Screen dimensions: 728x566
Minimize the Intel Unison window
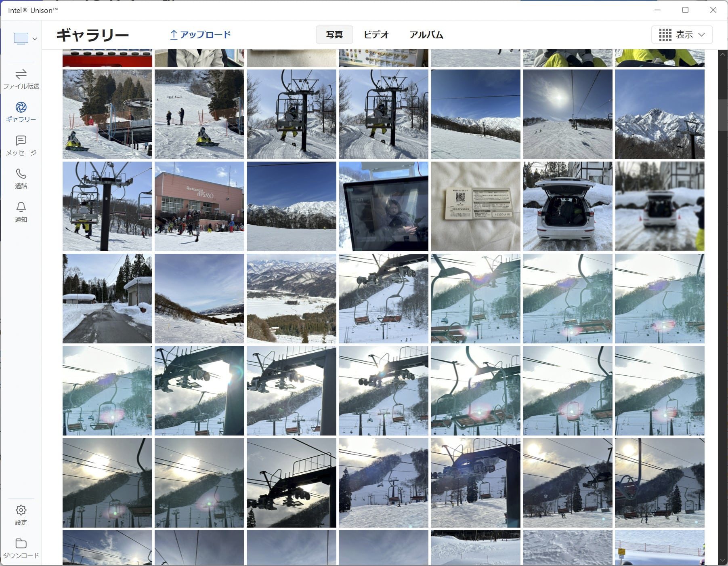(x=658, y=10)
